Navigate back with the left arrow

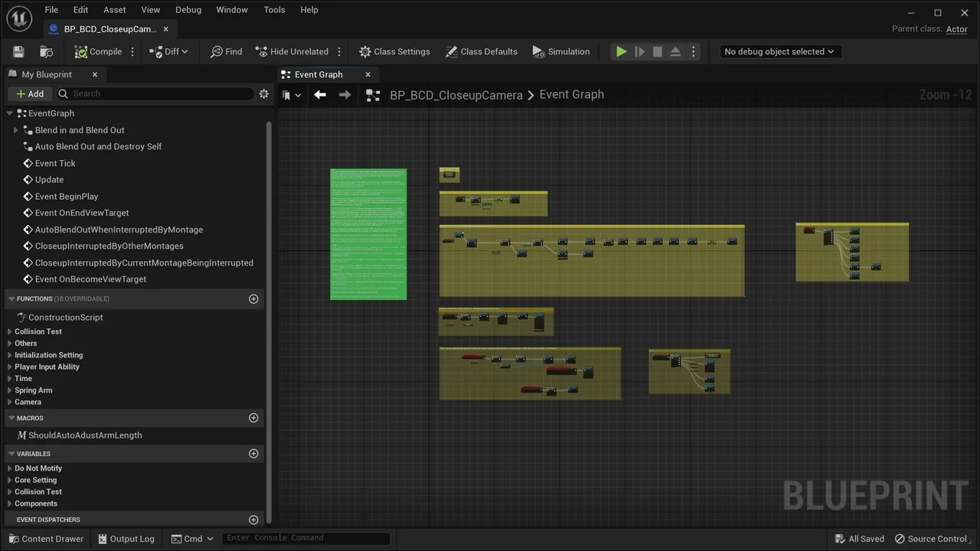[320, 95]
